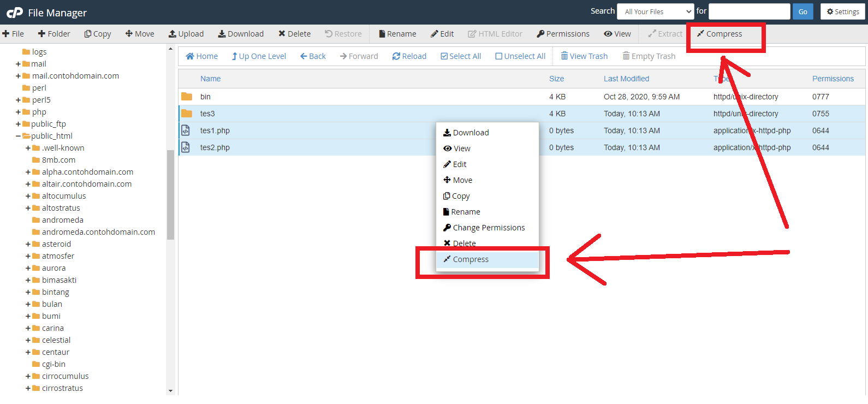The image size is (868, 404).
Task: Click Unselect All checkbox
Action: (499, 56)
